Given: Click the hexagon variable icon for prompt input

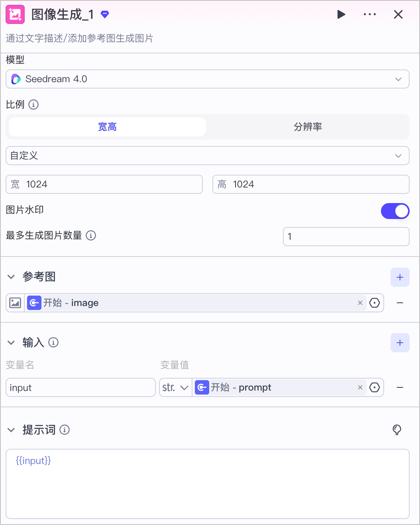Looking at the screenshot, I should pyautogui.click(x=375, y=387).
